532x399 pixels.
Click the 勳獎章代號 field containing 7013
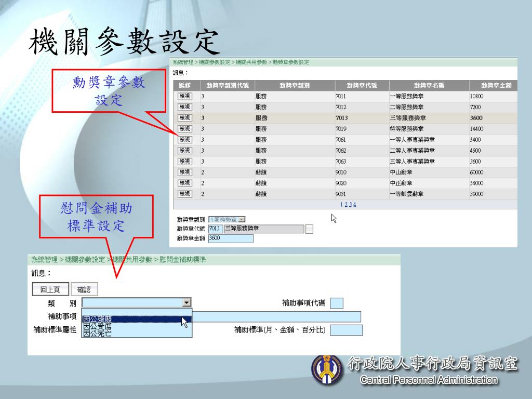(216, 229)
